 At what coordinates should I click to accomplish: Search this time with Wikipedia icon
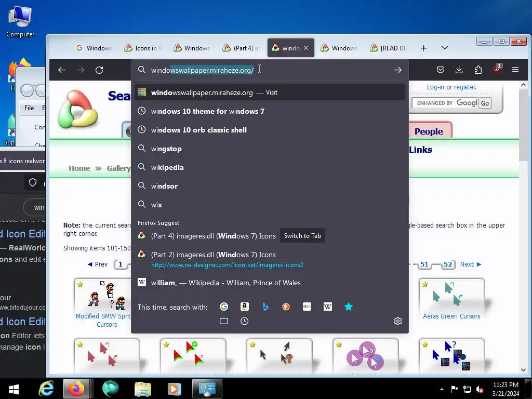tap(328, 307)
